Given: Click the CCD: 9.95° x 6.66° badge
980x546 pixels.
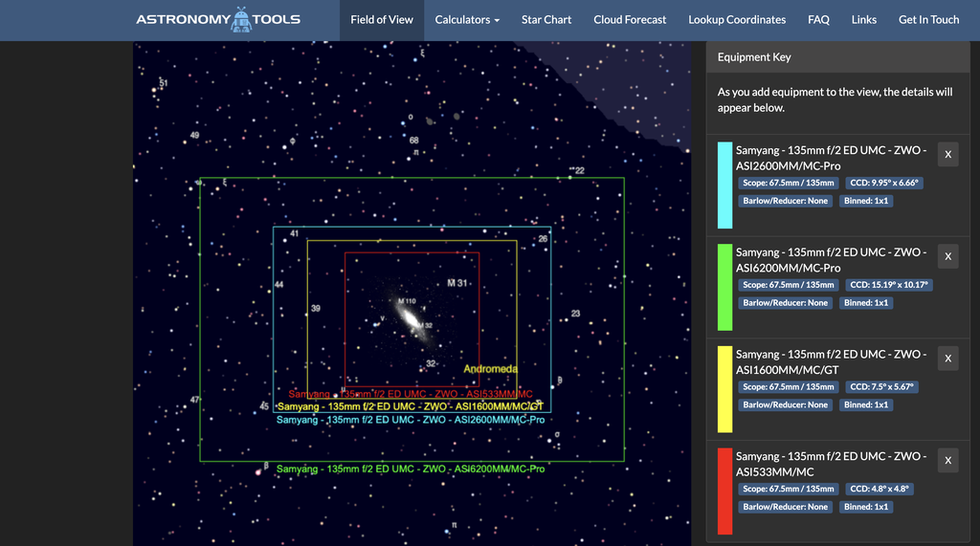Looking at the screenshot, I should (884, 183).
